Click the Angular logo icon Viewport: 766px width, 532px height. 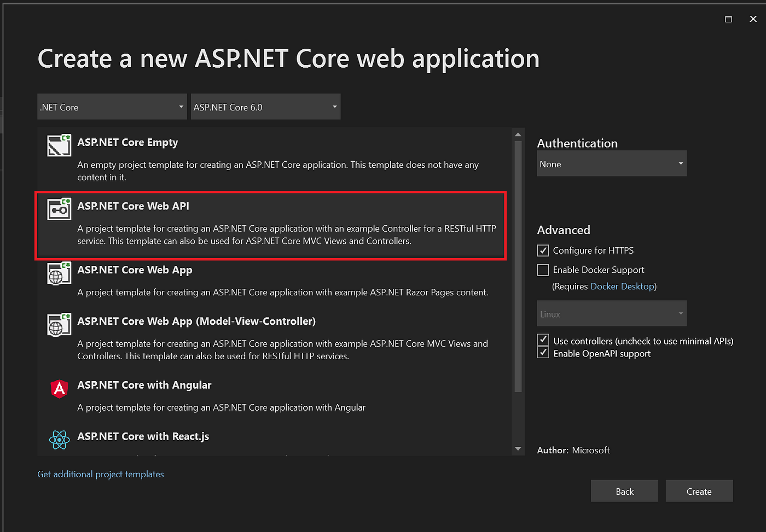pos(59,389)
